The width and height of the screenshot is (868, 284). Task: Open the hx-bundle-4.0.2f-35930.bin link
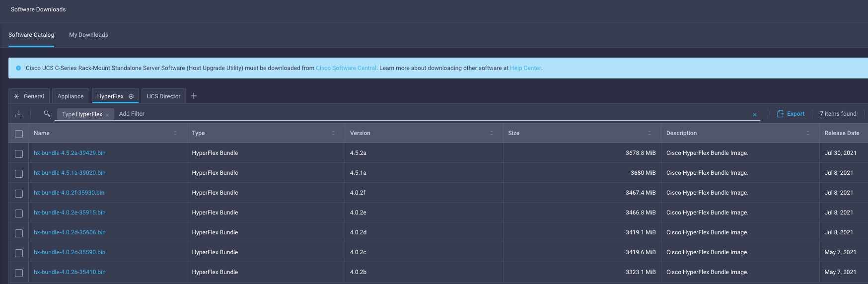(69, 193)
